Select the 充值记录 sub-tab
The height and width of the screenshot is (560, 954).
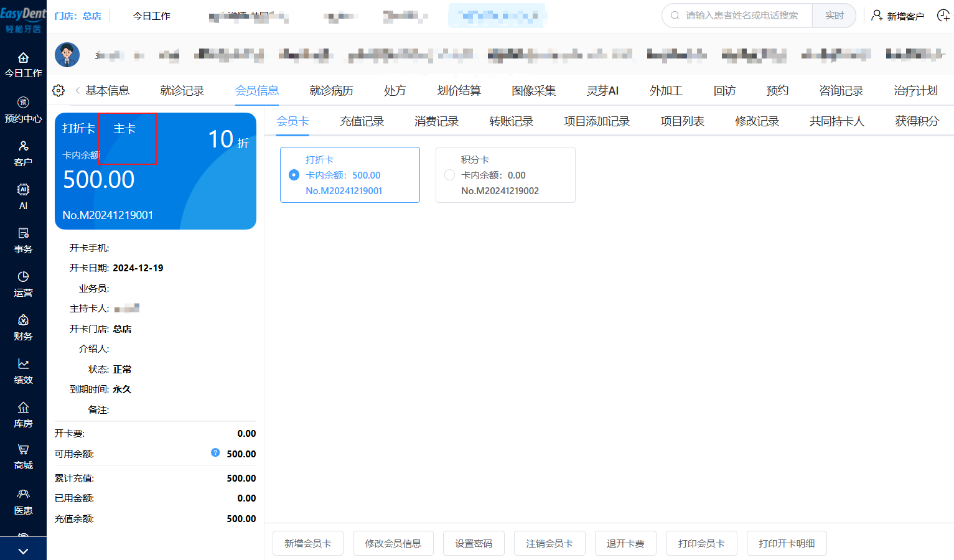[362, 121]
